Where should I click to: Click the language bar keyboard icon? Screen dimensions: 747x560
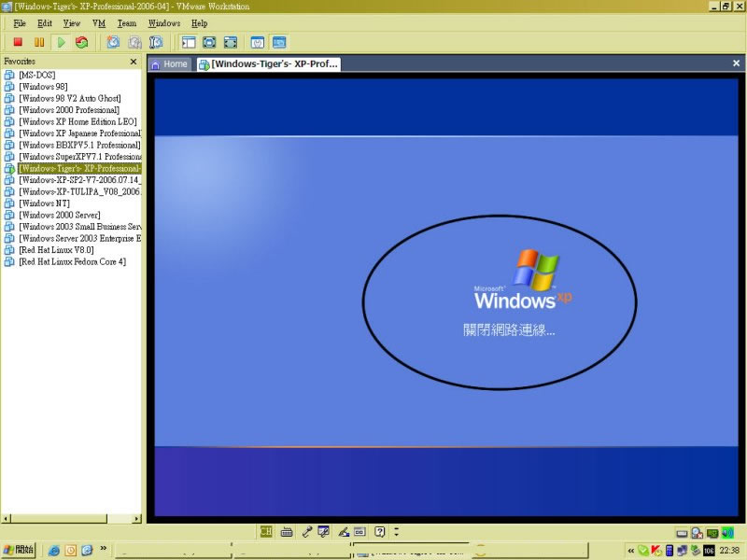287,532
